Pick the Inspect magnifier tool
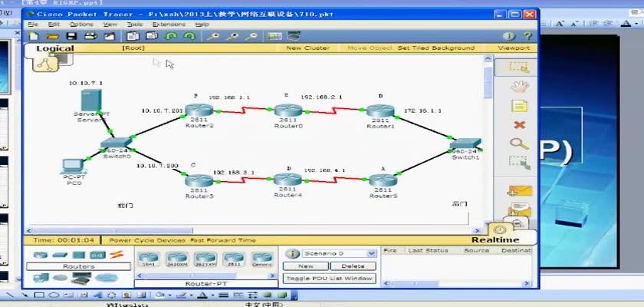 click(x=519, y=144)
